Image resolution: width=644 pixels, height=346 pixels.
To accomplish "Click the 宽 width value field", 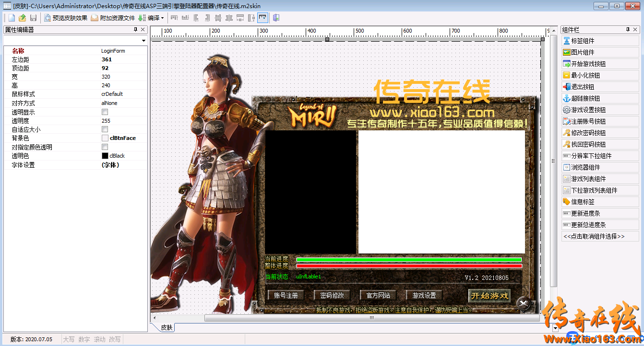I will click(122, 77).
